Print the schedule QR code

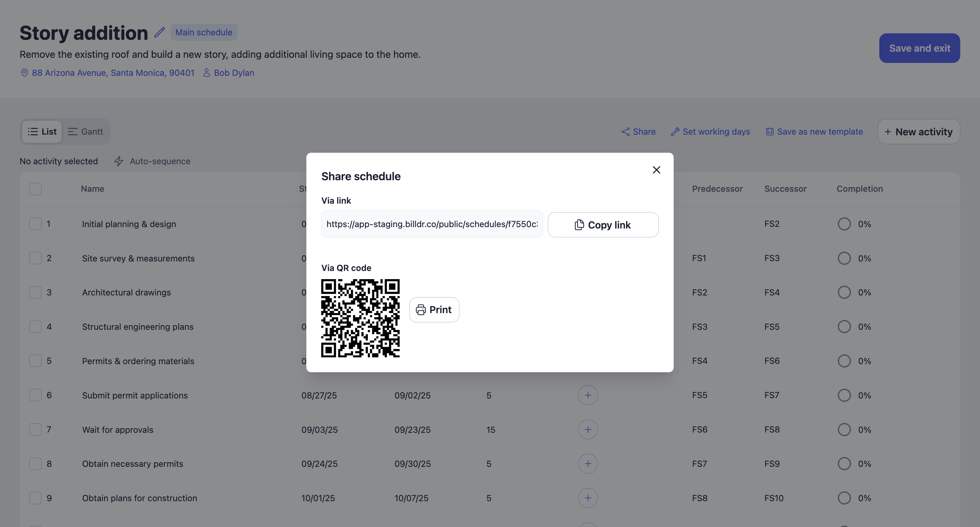click(x=434, y=309)
